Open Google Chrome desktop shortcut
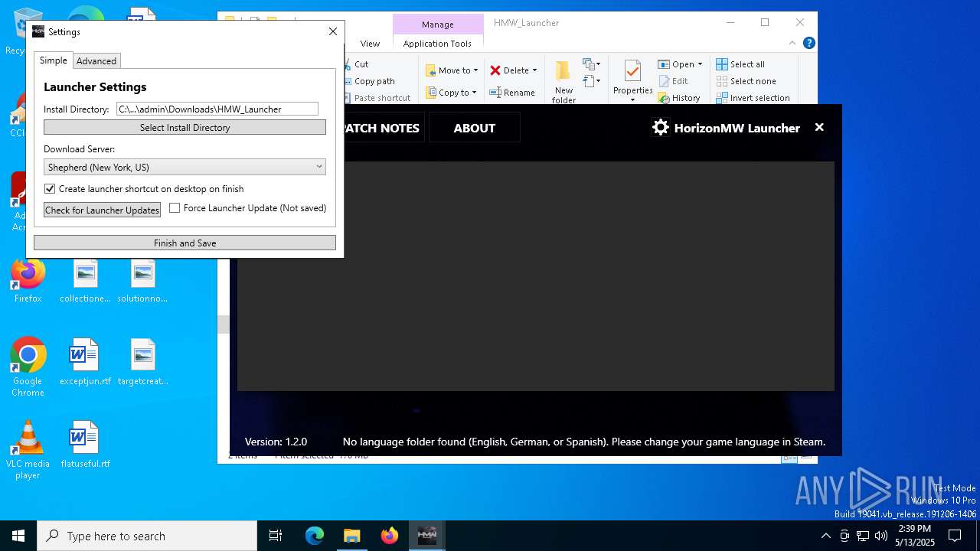Screen dimensions: 980x551 pos(28,366)
